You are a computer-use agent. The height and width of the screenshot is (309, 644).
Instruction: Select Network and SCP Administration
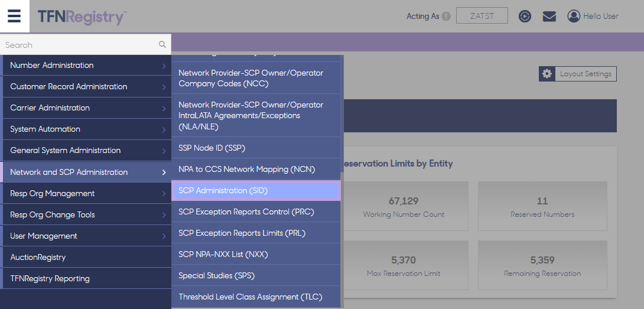[87, 172]
